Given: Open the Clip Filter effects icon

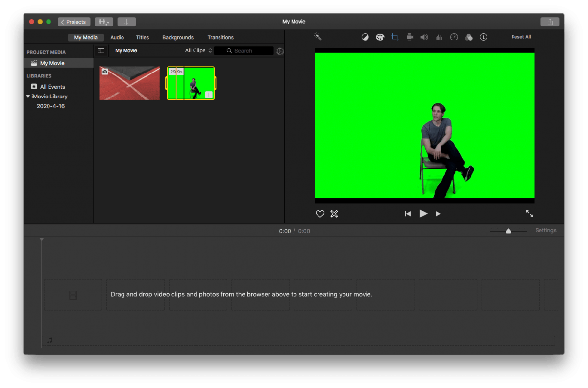Looking at the screenshot, I should point(468,37).
